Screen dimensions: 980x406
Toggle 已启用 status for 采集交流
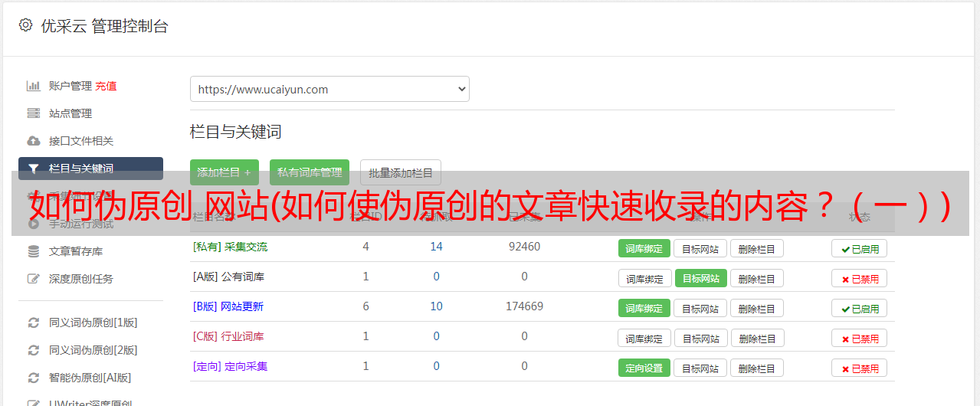(860, 248)
